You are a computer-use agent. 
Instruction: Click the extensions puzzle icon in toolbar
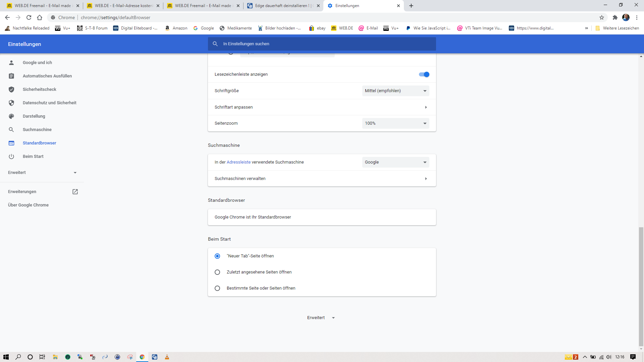[615, 17]
